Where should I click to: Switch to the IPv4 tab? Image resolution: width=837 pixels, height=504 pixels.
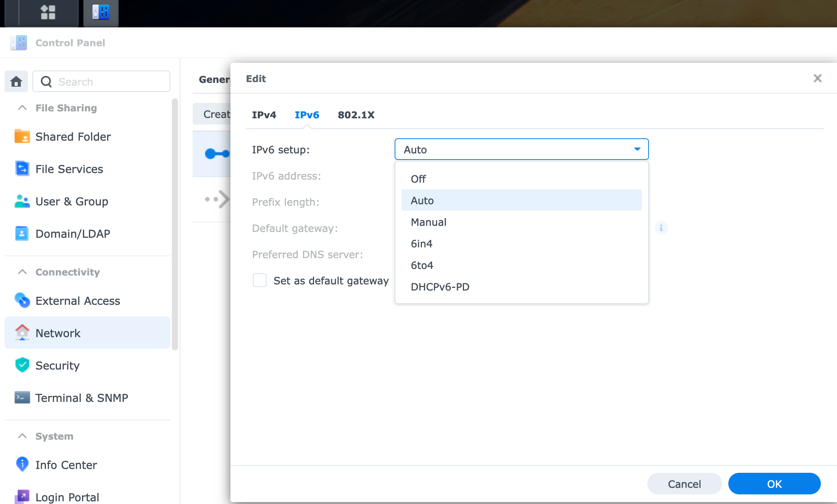coord(264,115)
